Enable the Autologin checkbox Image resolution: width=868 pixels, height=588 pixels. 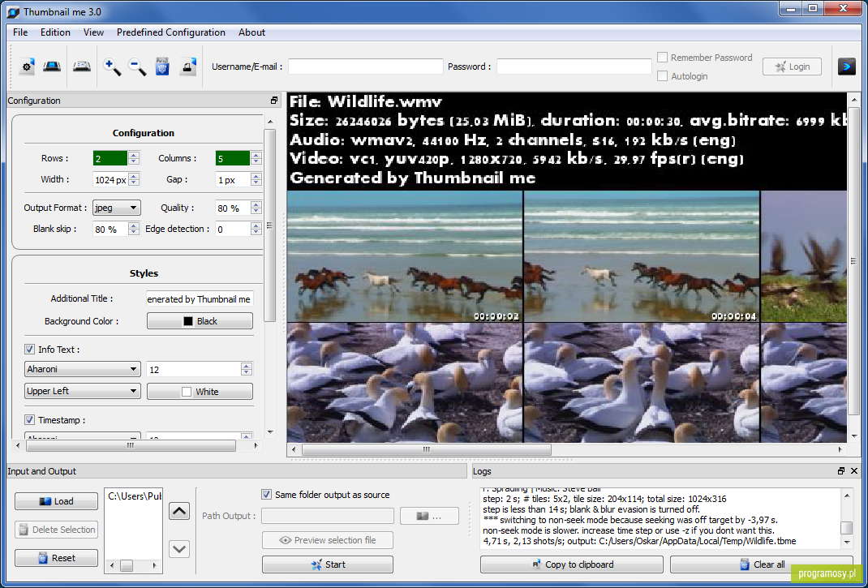(x=662, y=76)
